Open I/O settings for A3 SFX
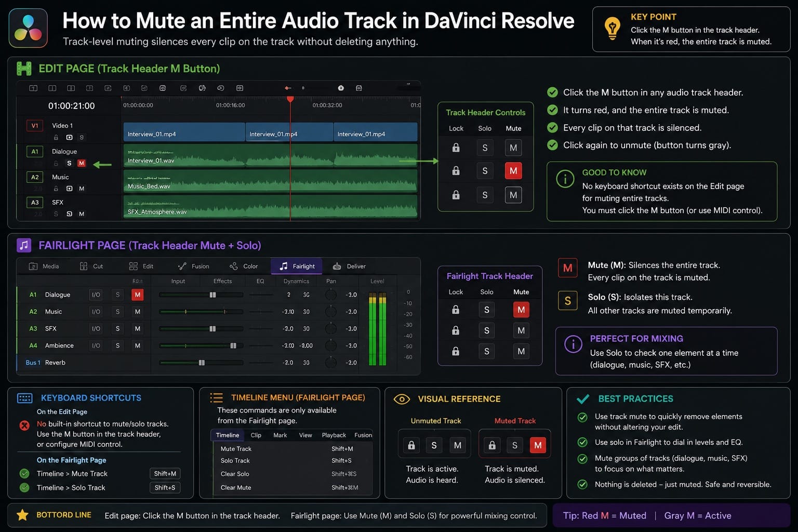 tap(96, 329)
